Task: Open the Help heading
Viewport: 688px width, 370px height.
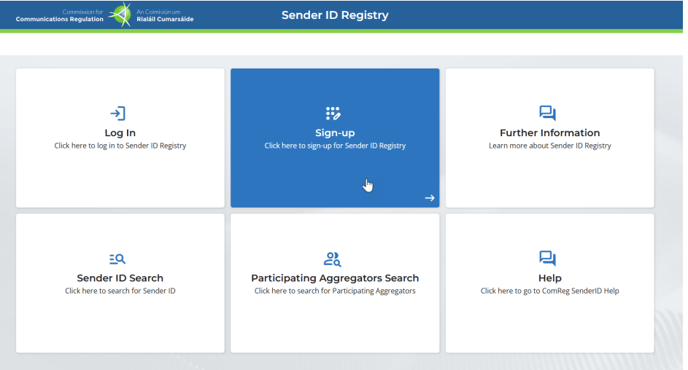Action: (x=550, y=278)
